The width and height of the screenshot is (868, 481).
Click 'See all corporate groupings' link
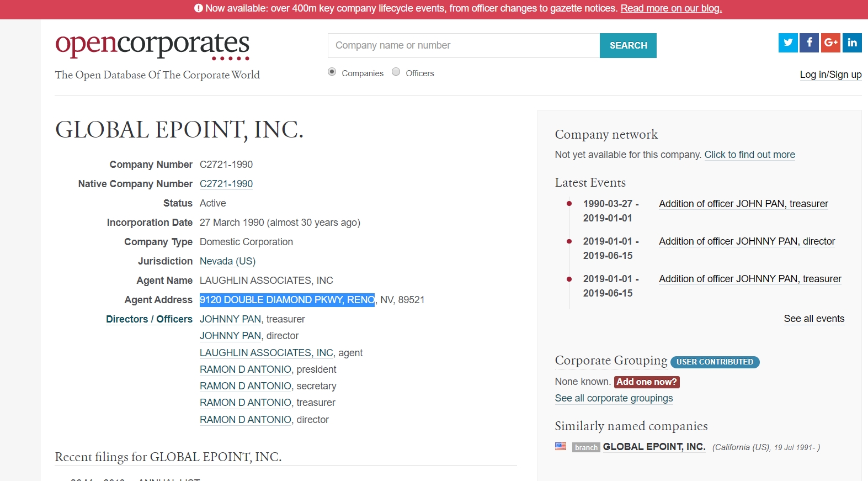coord(614,398)
